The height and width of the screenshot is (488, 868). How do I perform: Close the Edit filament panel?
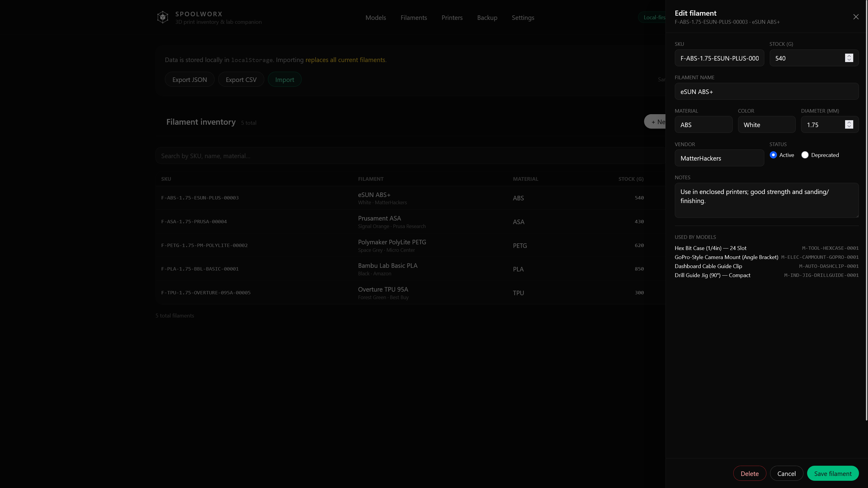[856, 17]
